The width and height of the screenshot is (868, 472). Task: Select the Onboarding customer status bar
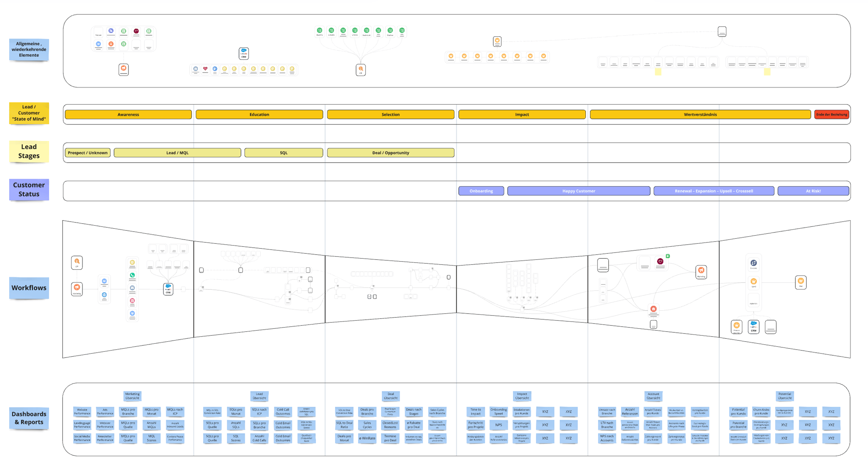click(481, 191)
